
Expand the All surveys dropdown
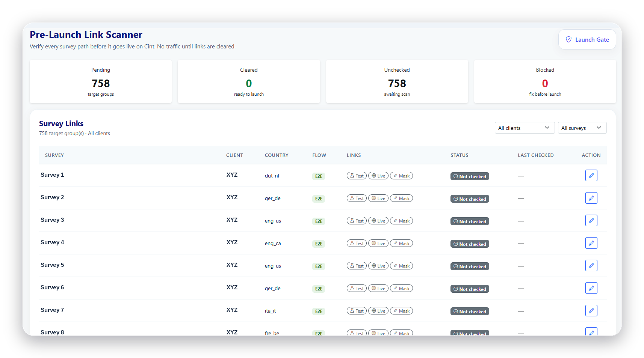(x=582, y=128)
